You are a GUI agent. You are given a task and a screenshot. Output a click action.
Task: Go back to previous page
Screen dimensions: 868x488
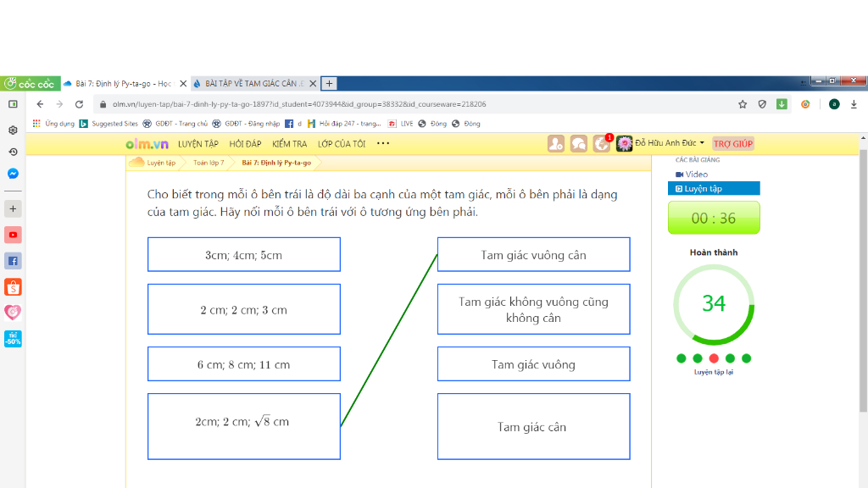40,104
